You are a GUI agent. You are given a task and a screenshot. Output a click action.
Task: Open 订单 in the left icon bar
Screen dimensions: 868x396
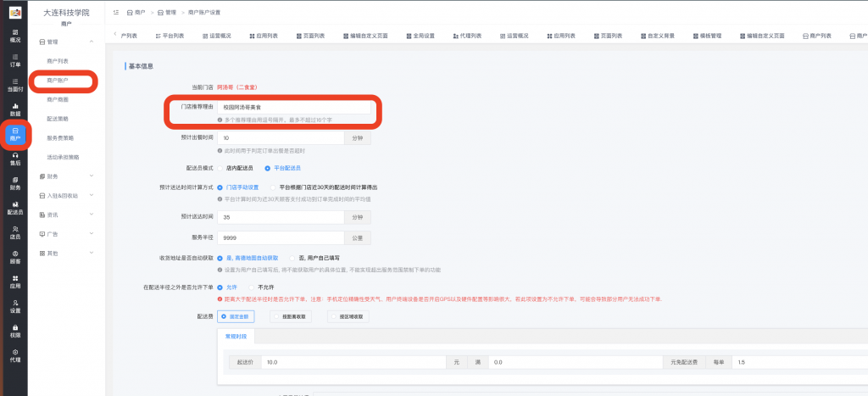(15, 60)
